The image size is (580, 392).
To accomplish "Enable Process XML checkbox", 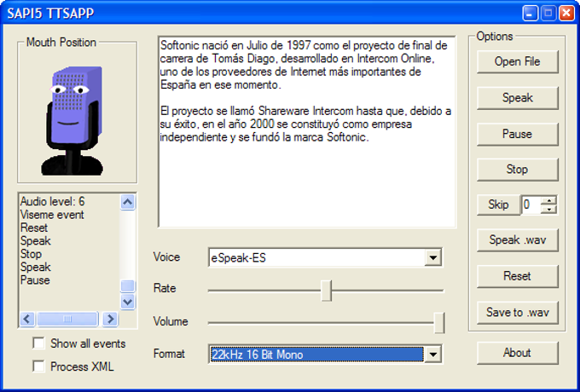I will [x=38, y=366].
